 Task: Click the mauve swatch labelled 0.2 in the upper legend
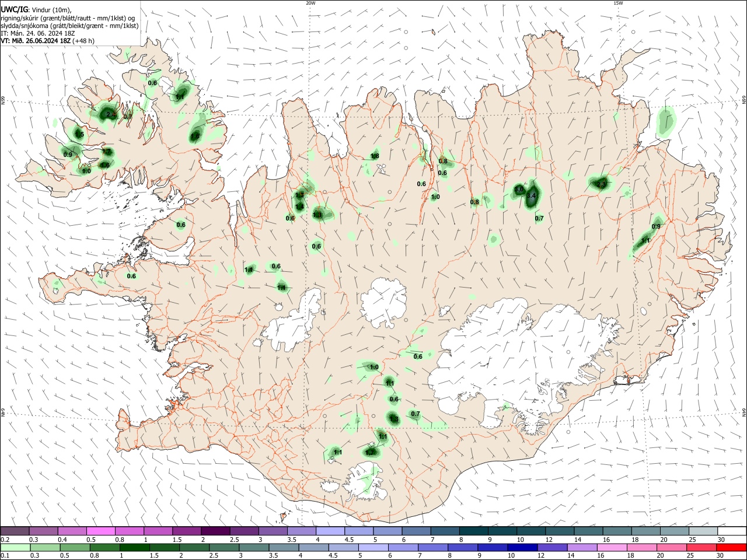pos(15,531)
